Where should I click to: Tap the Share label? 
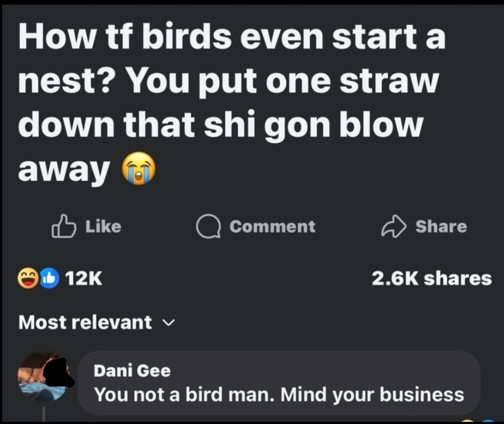441,226
